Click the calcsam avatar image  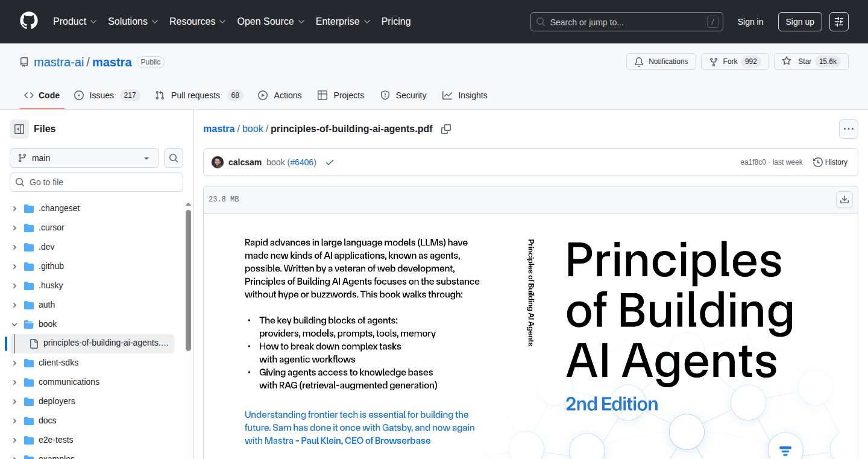218,162
